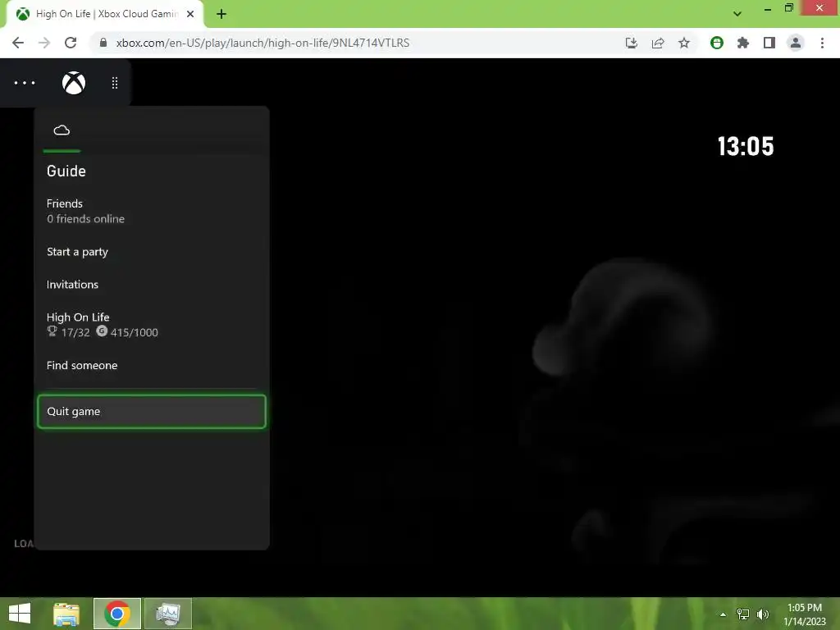840x630 pixels.
Task: Grab the dotted drag handle of overlay bar
Action: (115, 83)
